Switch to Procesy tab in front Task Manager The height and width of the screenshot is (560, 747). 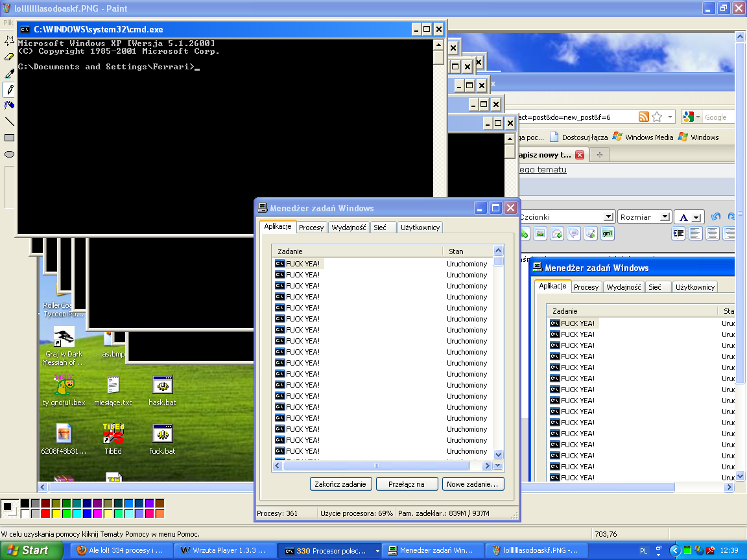pyautogui.click(x=311, y=227)
